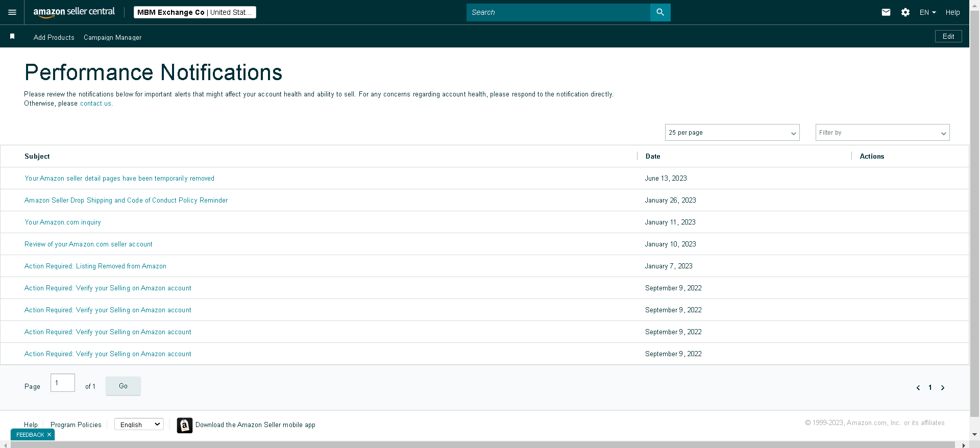Screen dimensions: 980x448
Task: Open Campaign Manager from the bookmarks bar
Action: coord(113,37)
